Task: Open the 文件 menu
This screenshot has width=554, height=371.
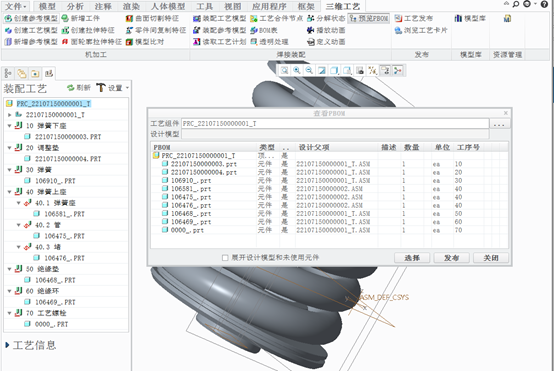Action: click(16, 6)
